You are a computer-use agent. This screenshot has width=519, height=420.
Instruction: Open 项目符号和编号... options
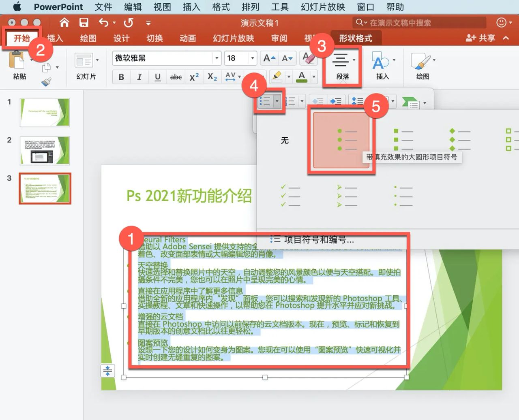tap(312, 240)
